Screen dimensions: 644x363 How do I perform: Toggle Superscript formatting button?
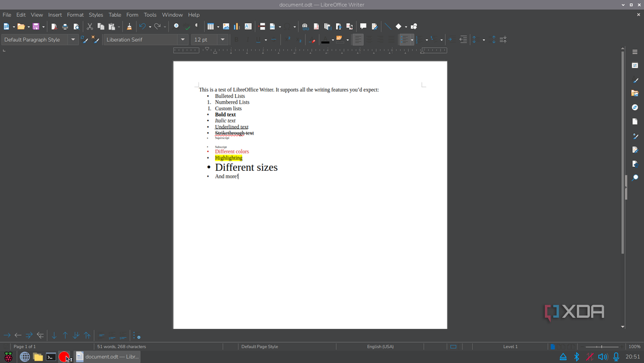coord(288,39)
